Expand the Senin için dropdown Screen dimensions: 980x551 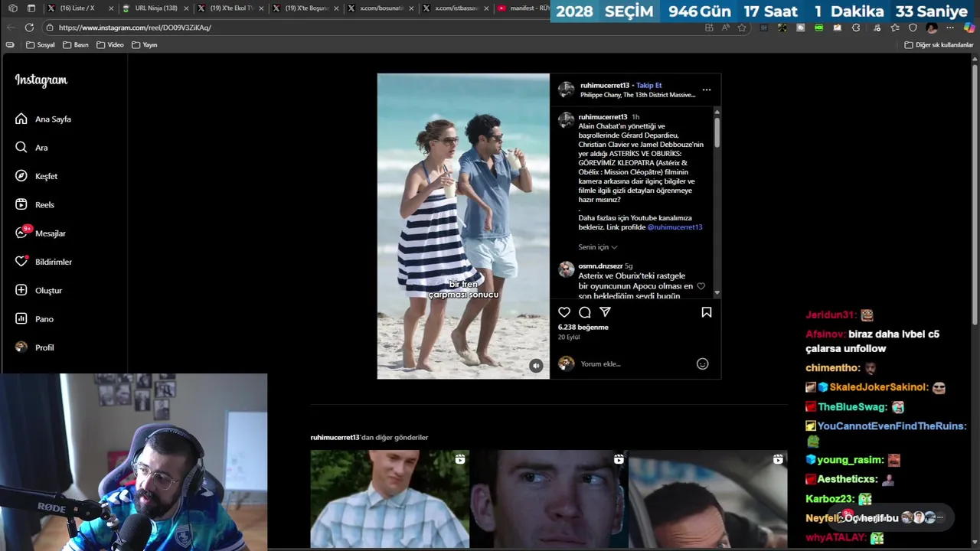(x=598, y=247)
